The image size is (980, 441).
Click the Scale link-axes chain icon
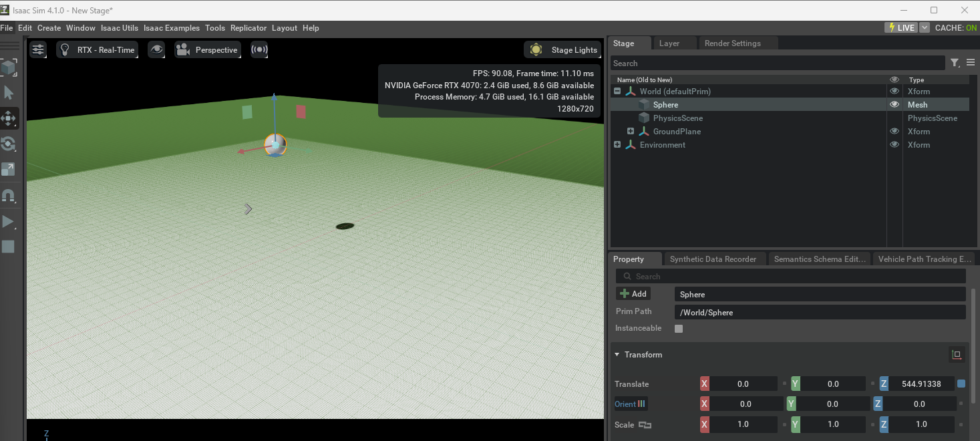click(645, 425)
